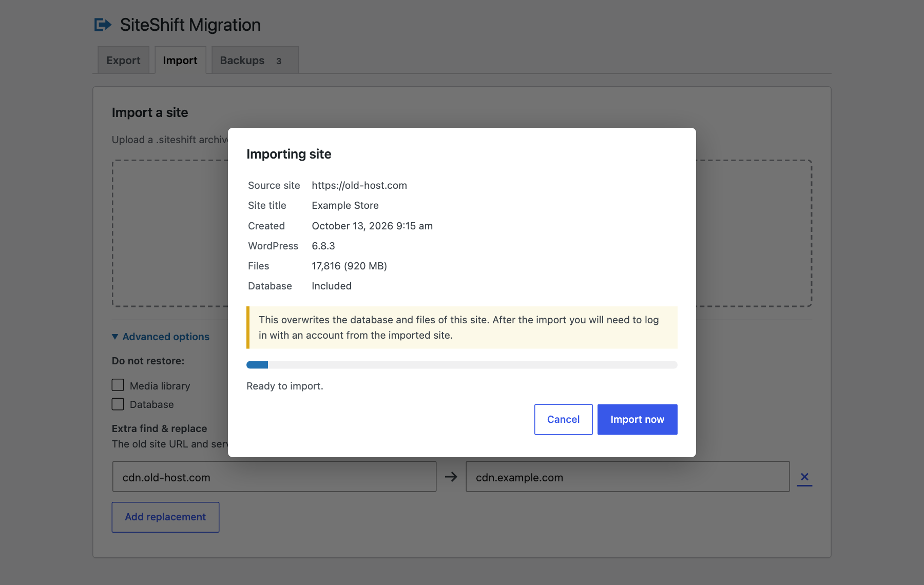This screenshot has width=924, height=585.
Task: Click the Importing site dialog heading
Action: [289, 154]
